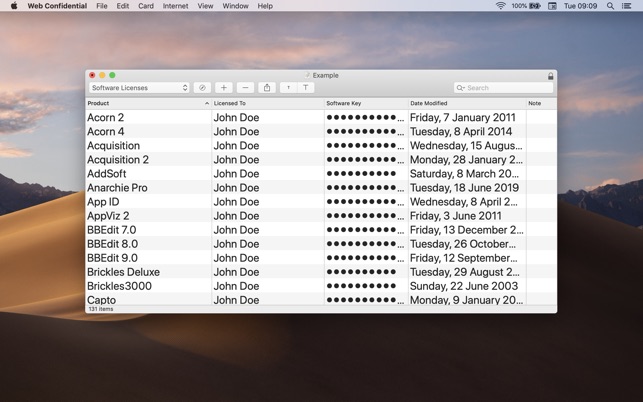Select the AppViz 2 row
This screenshot has height=402, width=643.
coord(321,216)
